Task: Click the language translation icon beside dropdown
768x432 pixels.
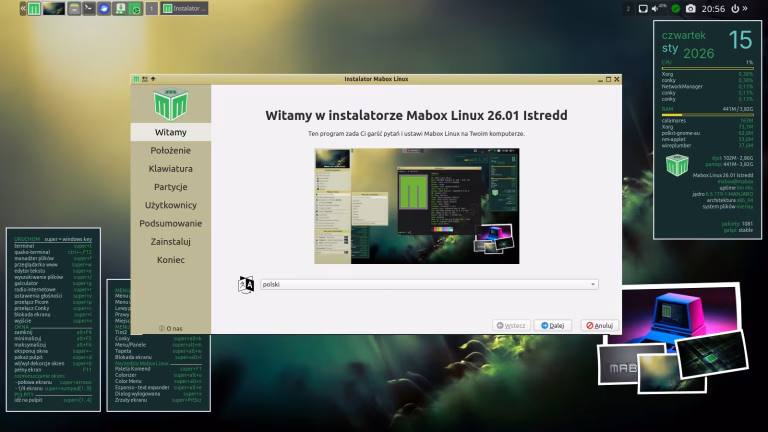Action: (x=245, y=284)
